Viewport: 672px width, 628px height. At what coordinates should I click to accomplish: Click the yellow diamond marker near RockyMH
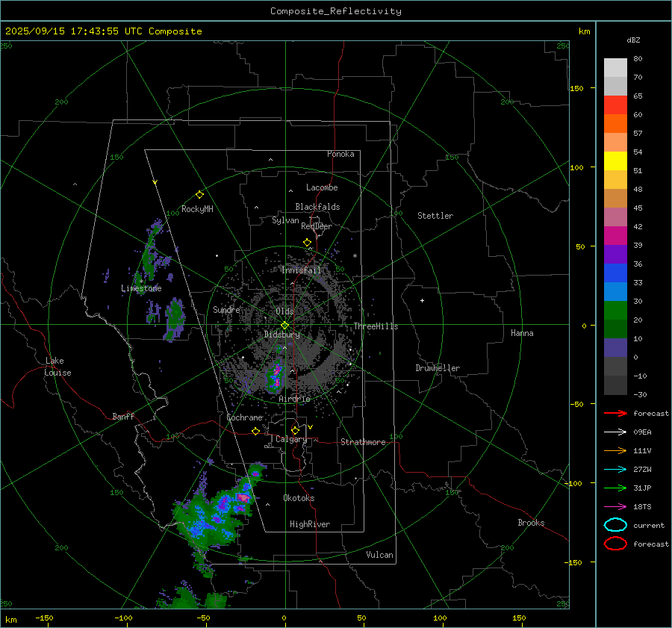click(x=199, y=195)
